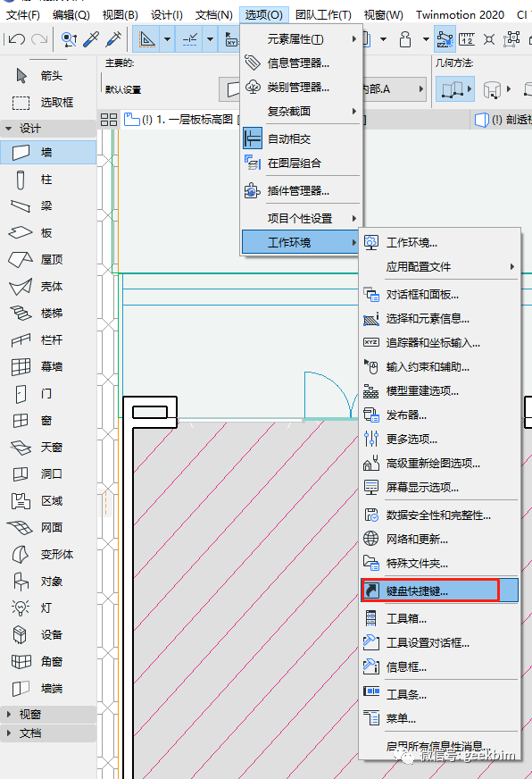Open Add-On Manager (插件管理器...)
Viewport: 532px width, 779px height.
[x=301, y=191]
